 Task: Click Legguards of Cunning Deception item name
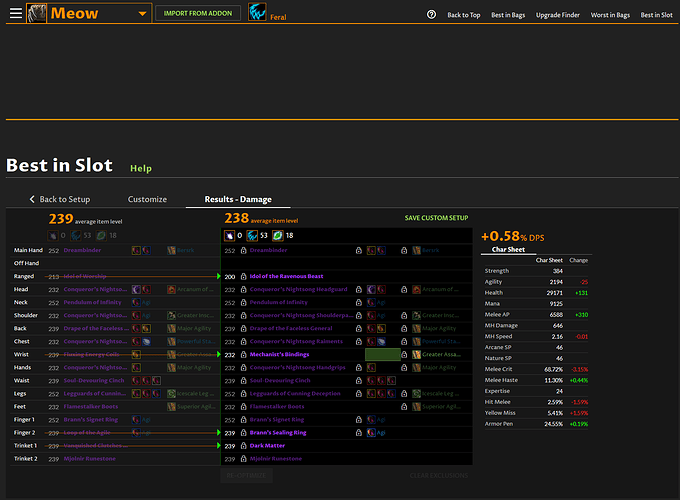[295, 393]
